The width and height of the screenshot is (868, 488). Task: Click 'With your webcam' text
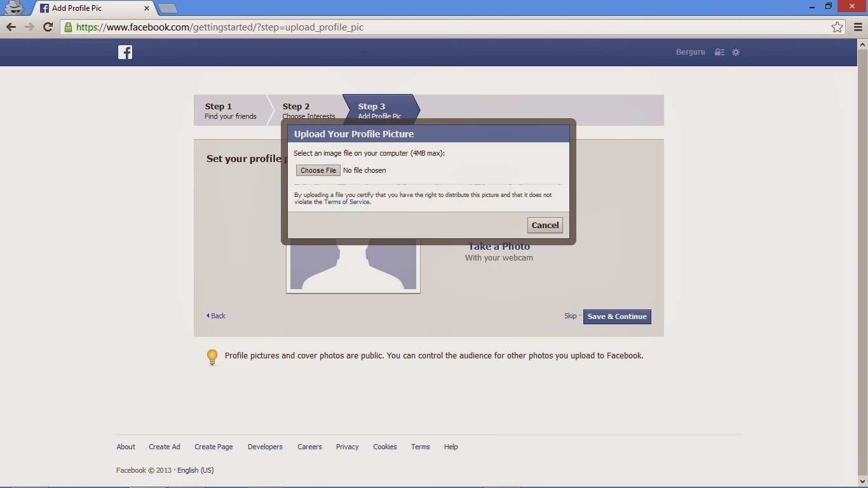[499, 258]
